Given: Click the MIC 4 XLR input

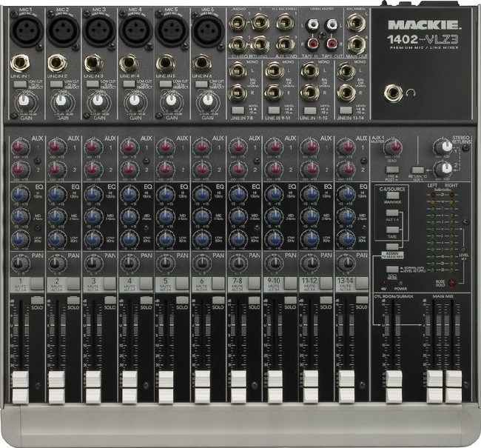Looking at the screenshot, I should (135, 30).
